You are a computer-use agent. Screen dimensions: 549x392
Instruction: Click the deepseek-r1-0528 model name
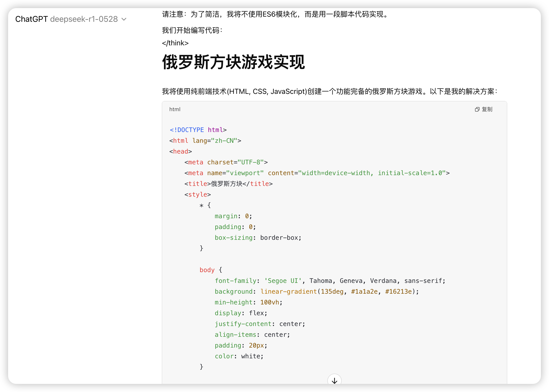pyautogui.click(x=84, y=19)
